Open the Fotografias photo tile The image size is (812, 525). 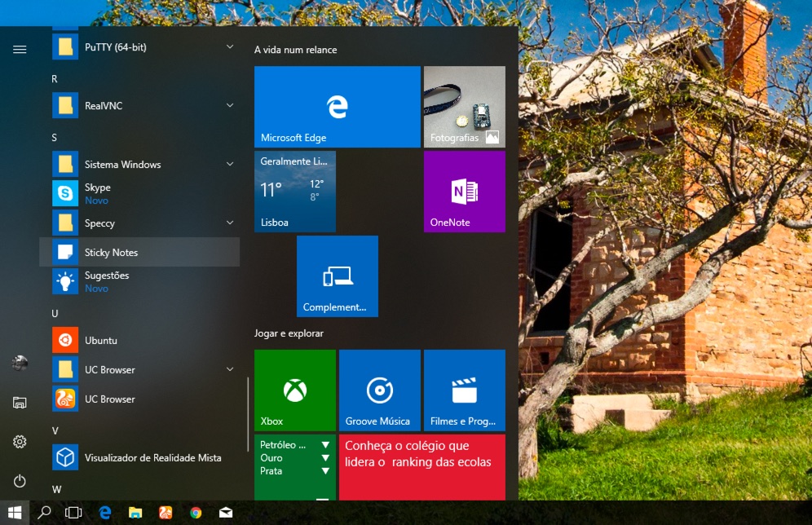(x=465, y=107)
